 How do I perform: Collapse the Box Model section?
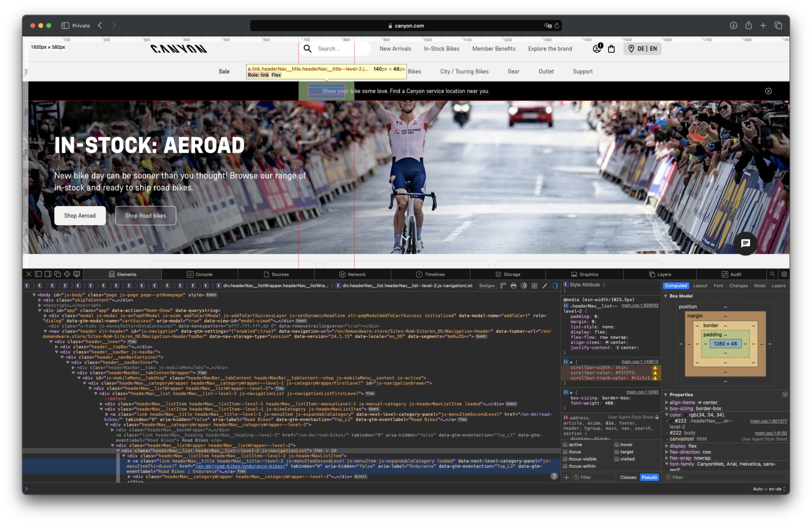click(x=666, y=296)
